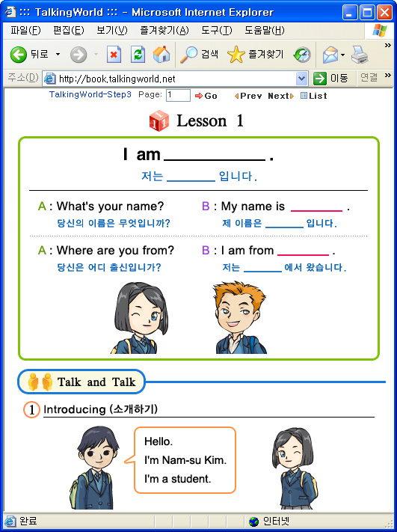This screenshot has width=397, height=532.
Task: Open the 도구(T) menu
Action: (217, 31)
